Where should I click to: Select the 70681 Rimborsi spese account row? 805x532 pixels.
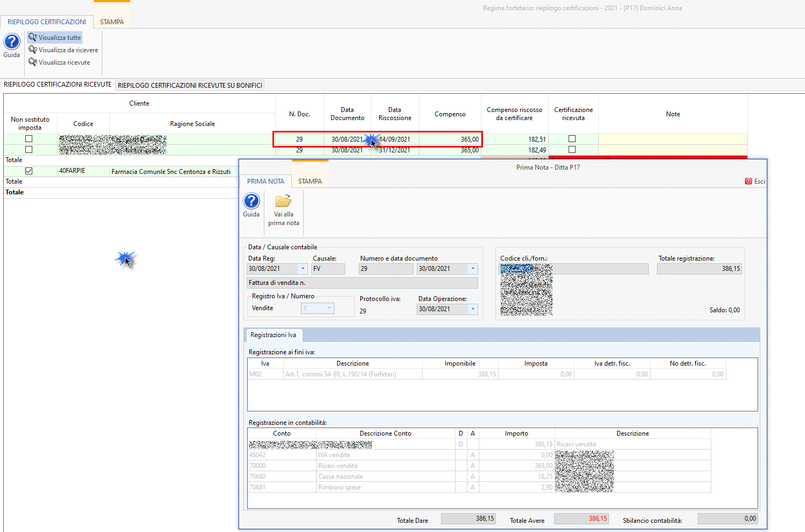point(479,487)
